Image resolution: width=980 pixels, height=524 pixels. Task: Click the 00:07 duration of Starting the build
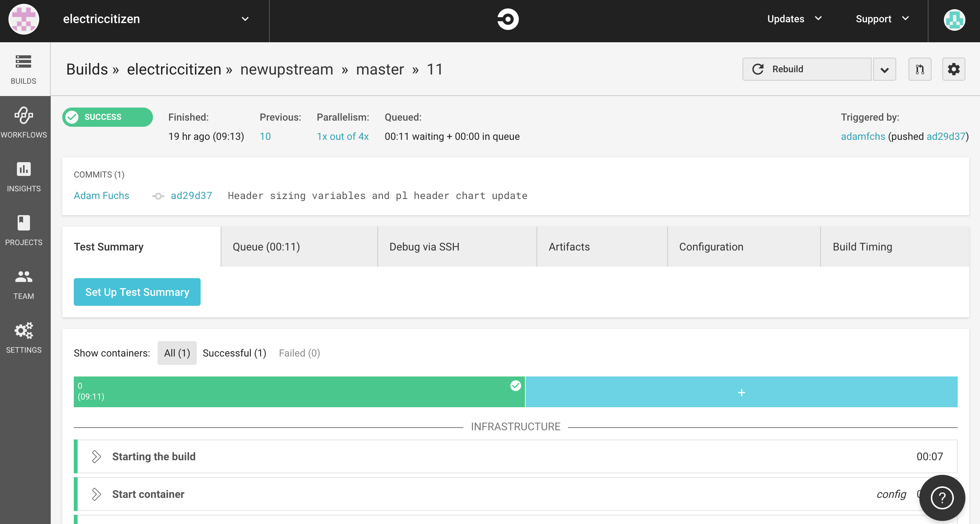click(x=930, y=456)
